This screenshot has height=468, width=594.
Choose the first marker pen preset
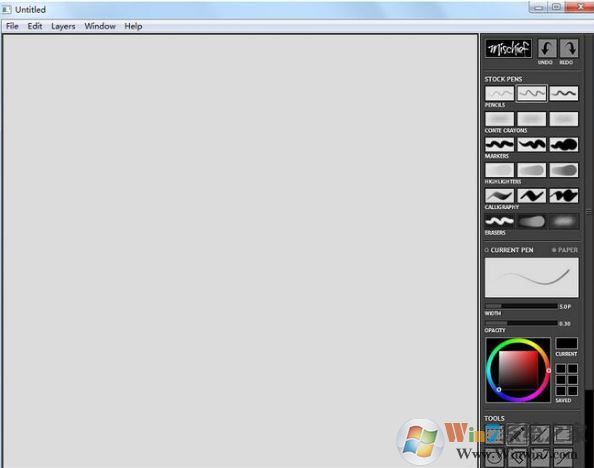pos(499,144)
